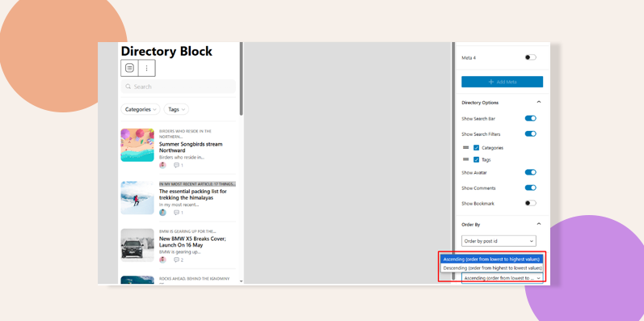Open the BMW X5 car thumbnail
Viewport: 644px width, 321px height.
137,245
